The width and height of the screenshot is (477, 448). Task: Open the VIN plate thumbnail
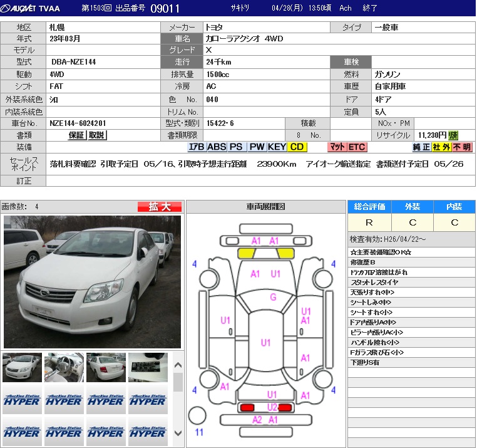pos(148,367)
